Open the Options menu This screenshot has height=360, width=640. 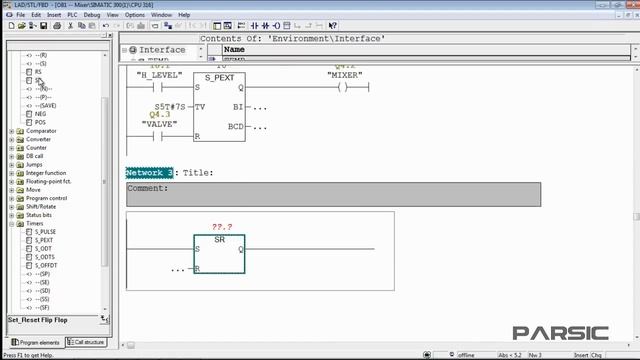(135, 15)
